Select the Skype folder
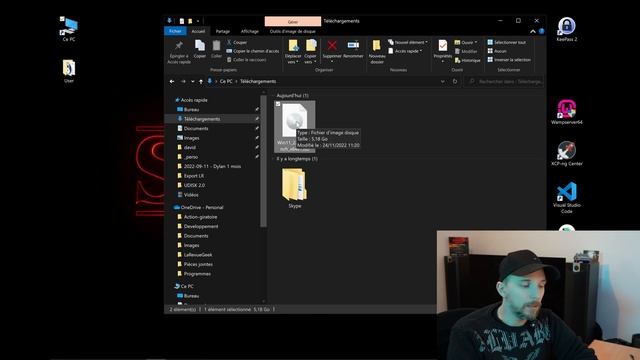This screenshot has width=640, height=360. coord(295,187)
